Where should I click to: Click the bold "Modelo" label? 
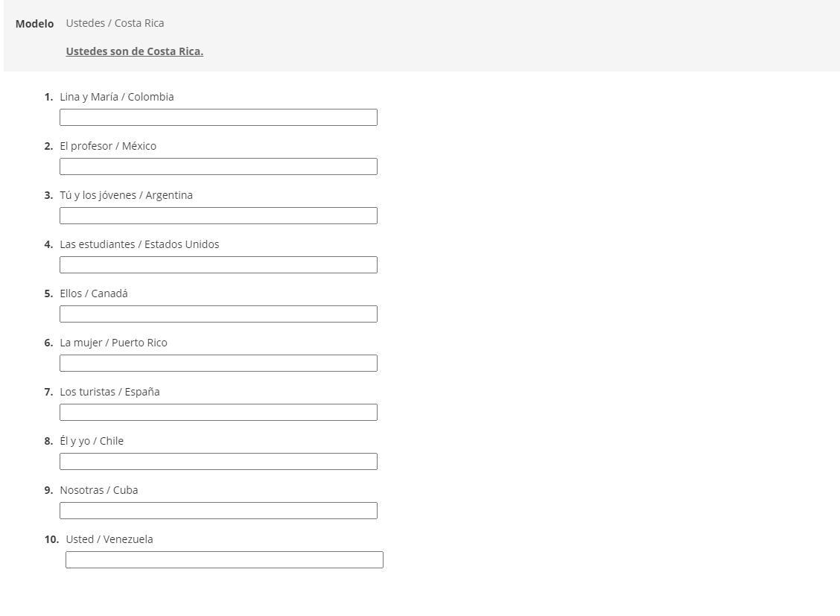[34, 24]
